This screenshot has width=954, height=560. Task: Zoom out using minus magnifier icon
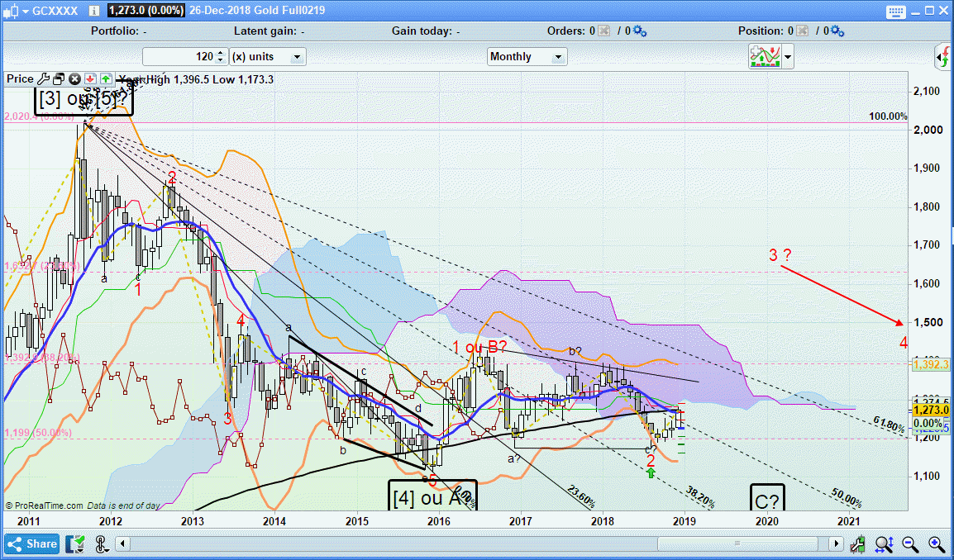tap(910, 543)
